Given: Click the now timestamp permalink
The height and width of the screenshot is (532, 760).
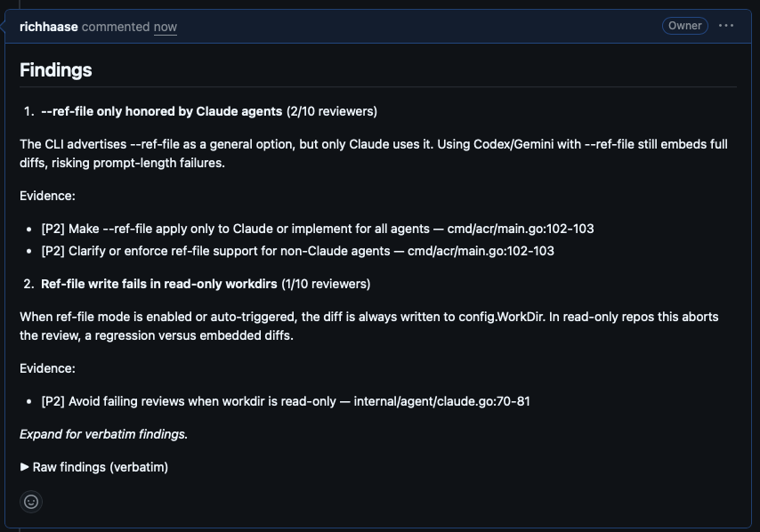Looking at the screenshot, I should (165, 28).
